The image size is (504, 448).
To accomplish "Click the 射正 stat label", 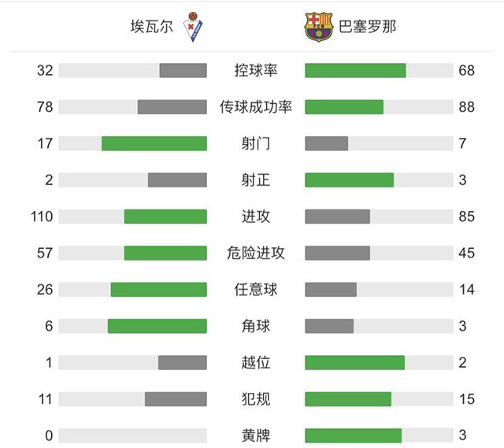I will coord(256,180).
